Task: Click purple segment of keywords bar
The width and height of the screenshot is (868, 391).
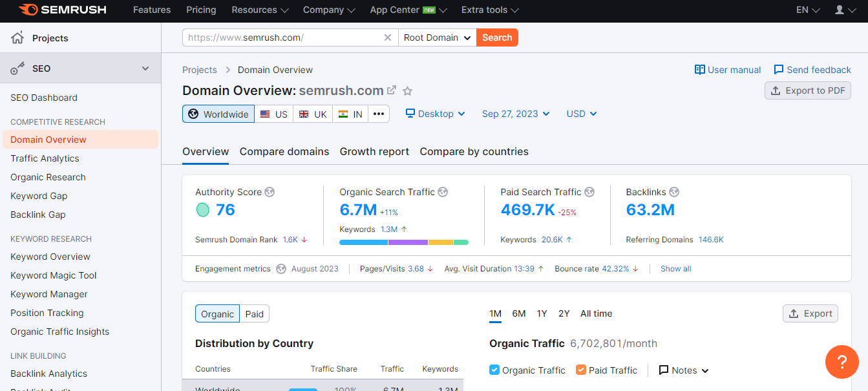Action: pos(408,242)
